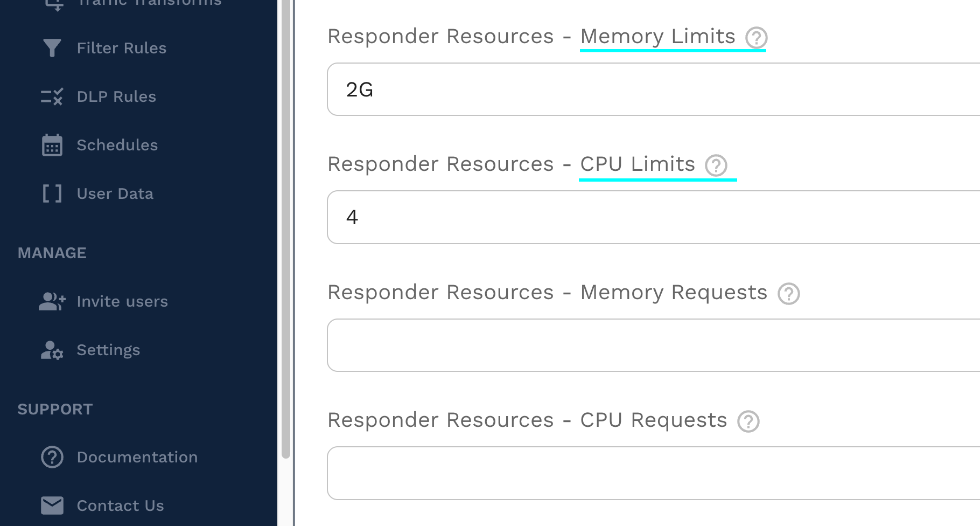Click the Settings user-gear icon
This screenshot has height=526, width=980.
[52, 350]
